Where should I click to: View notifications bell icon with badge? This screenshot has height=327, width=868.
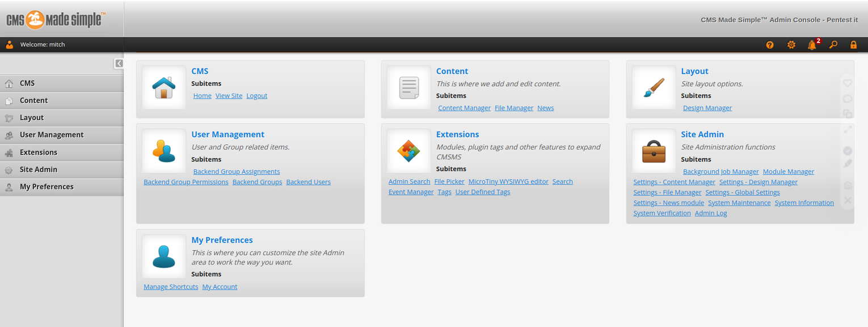(x=814, y=44)
